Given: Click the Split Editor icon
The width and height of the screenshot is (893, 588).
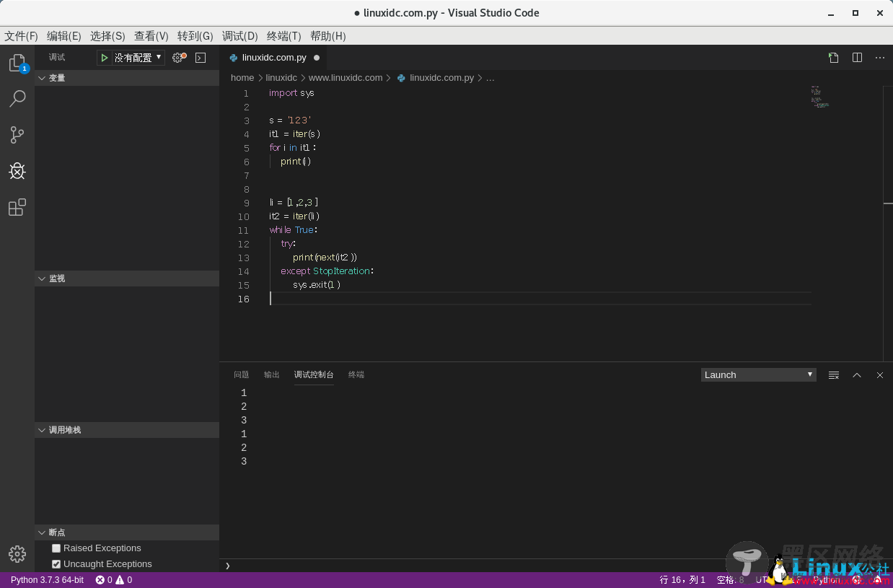Looking at the screenshot, I should (857, 58).
